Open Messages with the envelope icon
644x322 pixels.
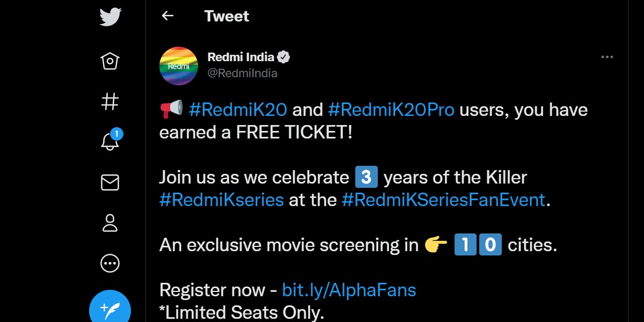[x=109, y=182]
